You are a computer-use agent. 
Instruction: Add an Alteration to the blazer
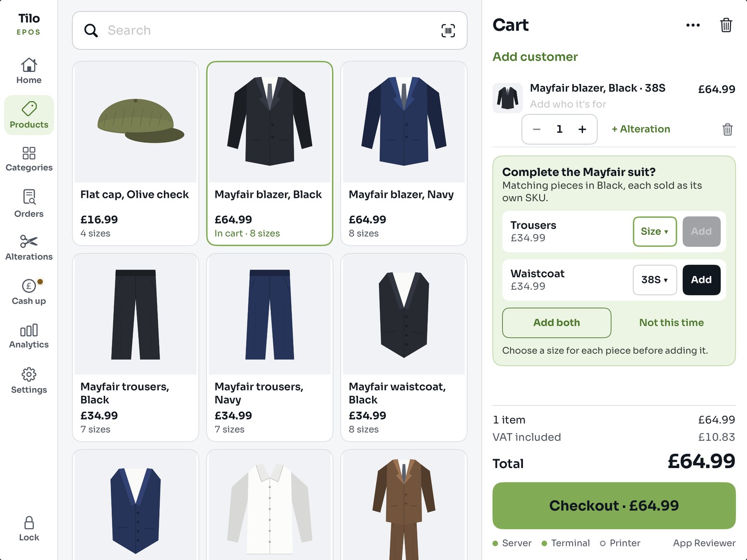point(641,129)
